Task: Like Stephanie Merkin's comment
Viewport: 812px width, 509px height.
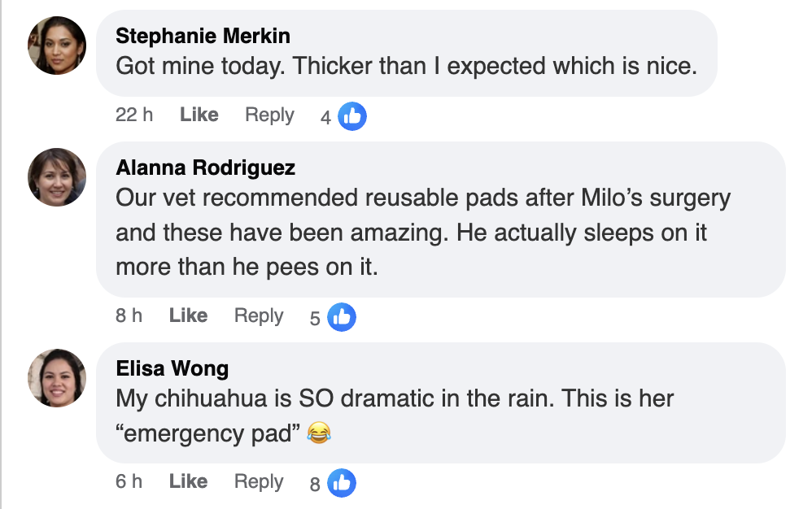Action: tap(198, 115)
